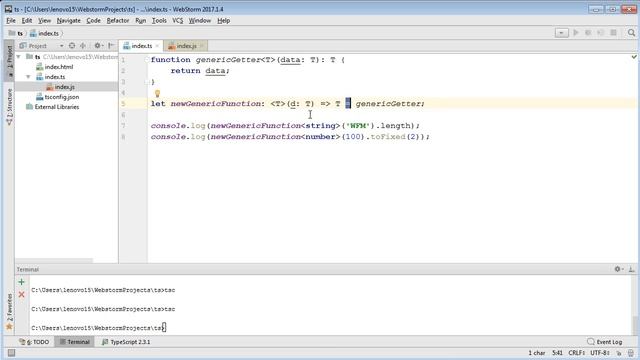Toggle the Terminal tool window button

click(75, 342)
